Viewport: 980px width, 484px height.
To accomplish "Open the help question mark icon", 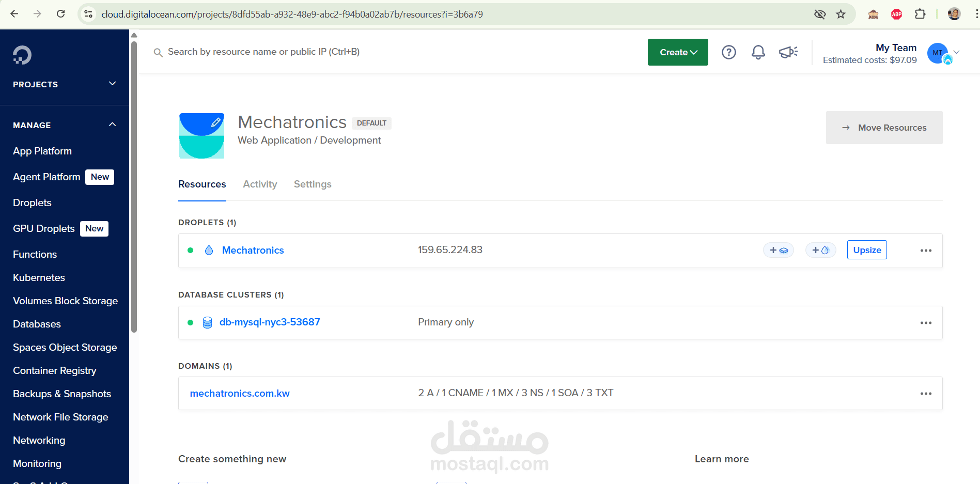I will click(729, 52).
